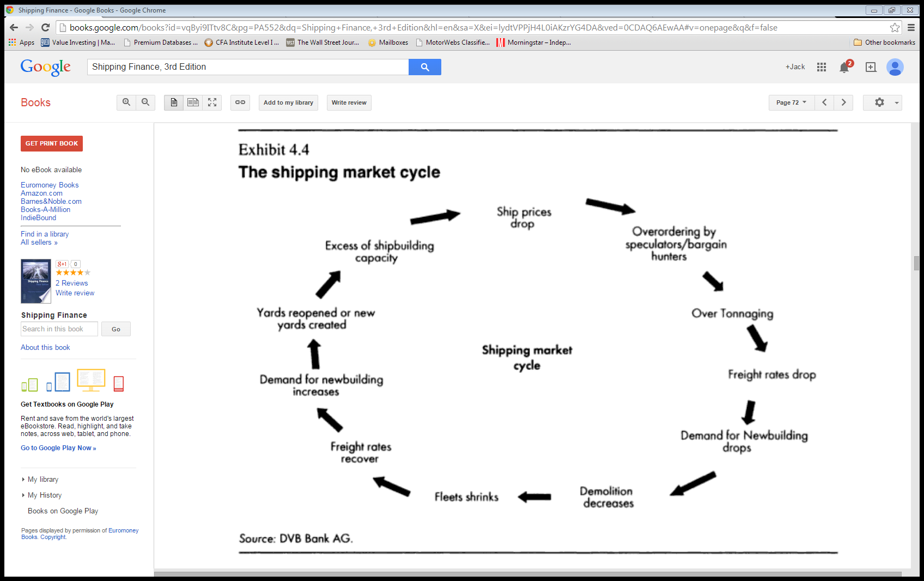Open the Google apps grid

tap(821, 66)
